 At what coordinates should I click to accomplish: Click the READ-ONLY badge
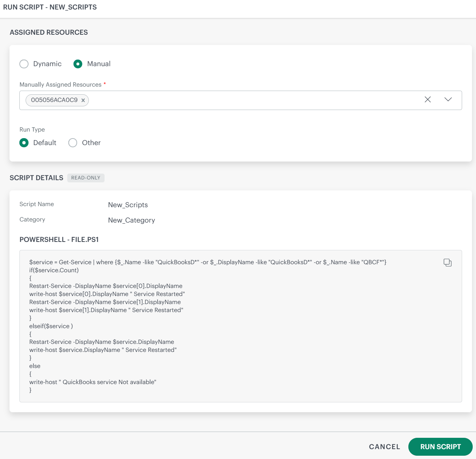point(86,178)
